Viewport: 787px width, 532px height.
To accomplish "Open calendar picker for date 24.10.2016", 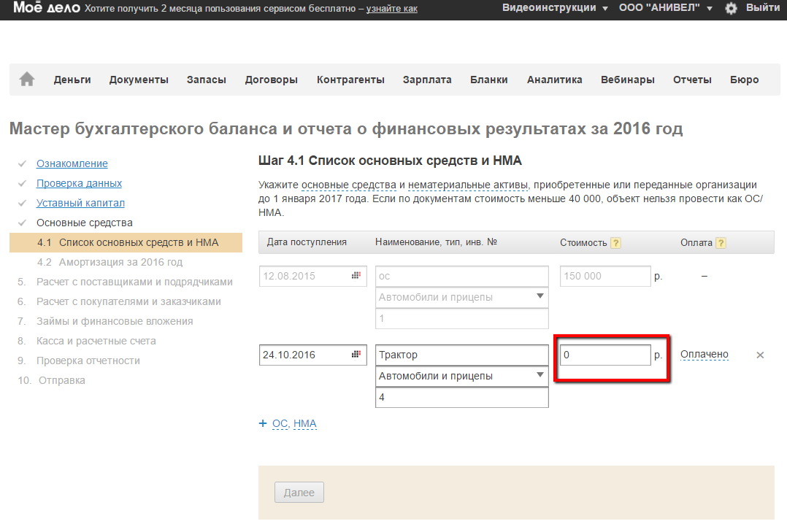I will (356, 355).
